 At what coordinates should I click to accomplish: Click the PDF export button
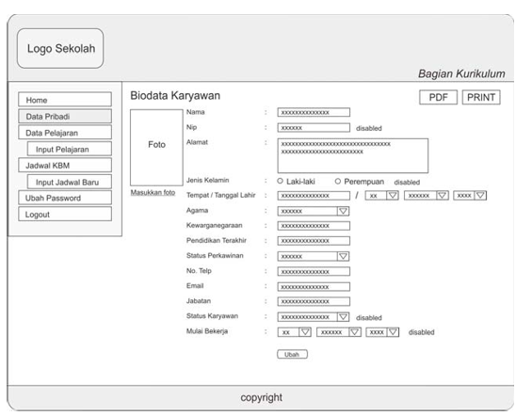click(x=438, y=97)
